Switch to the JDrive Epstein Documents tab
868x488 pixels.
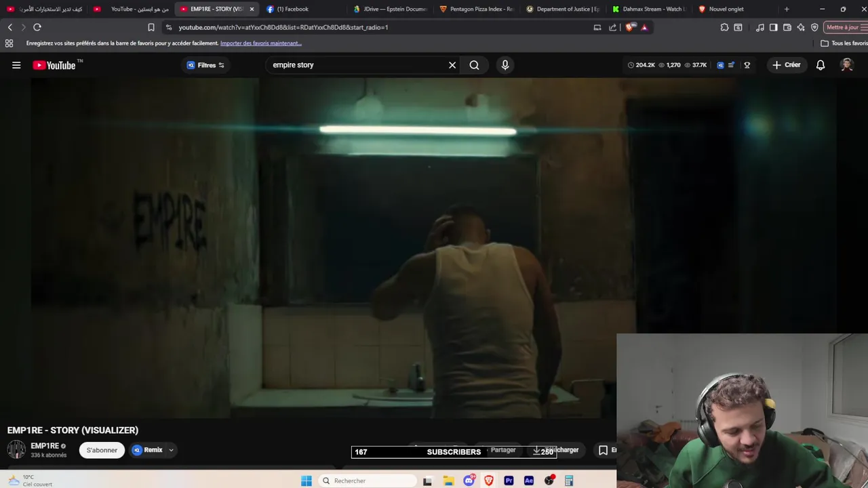tap(391, 9)
